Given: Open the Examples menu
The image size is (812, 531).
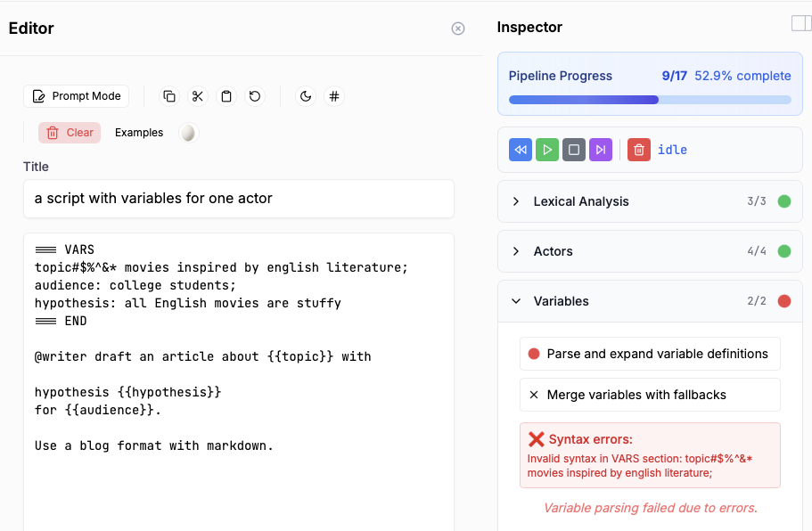Looking at the screenshot, I should 139,133.
